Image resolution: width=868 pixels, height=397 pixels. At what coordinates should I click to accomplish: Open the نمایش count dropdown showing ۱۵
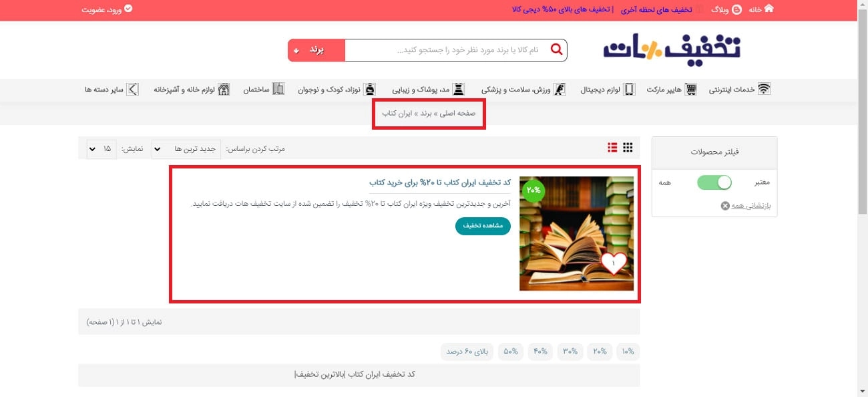pos(101,148)
